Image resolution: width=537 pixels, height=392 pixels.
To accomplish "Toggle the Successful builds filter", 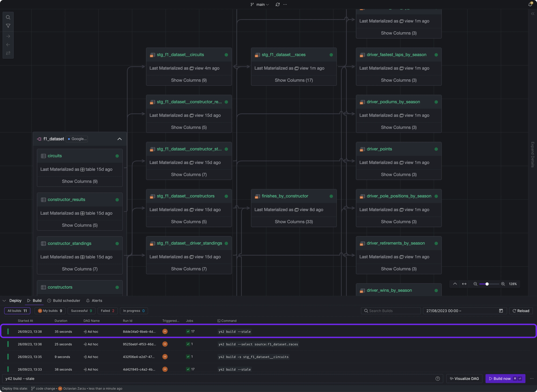I will [x=81, y=311].
